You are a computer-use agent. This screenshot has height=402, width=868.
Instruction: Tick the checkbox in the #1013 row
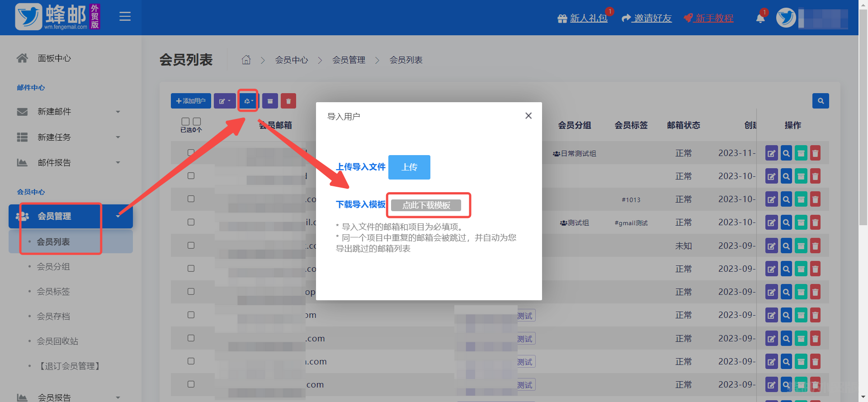(191, 199)
